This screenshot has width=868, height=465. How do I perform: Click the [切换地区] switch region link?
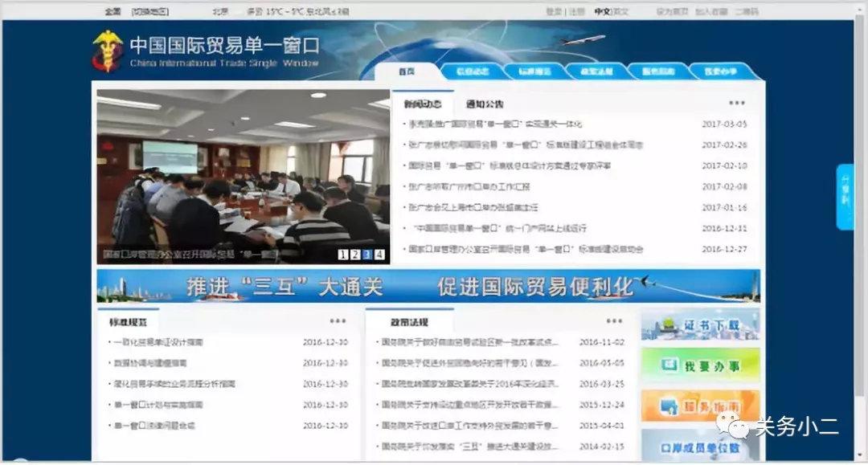tap(150, 11)
